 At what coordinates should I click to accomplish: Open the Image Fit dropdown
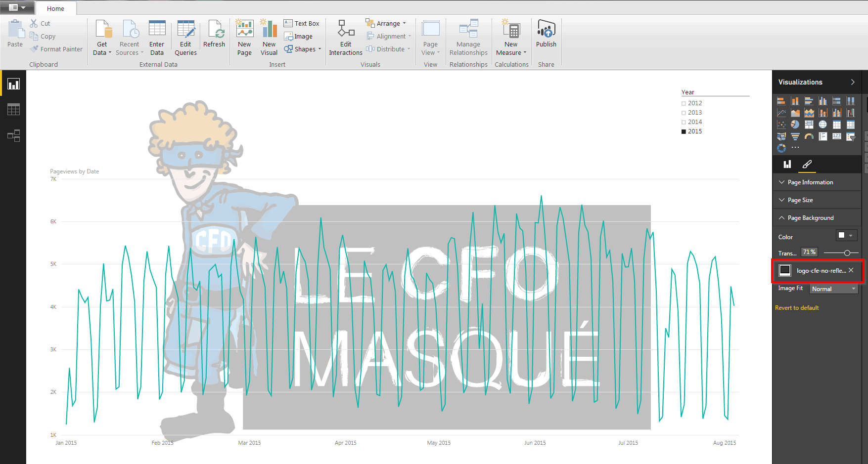pyautogui.click(x=834, y=289)
